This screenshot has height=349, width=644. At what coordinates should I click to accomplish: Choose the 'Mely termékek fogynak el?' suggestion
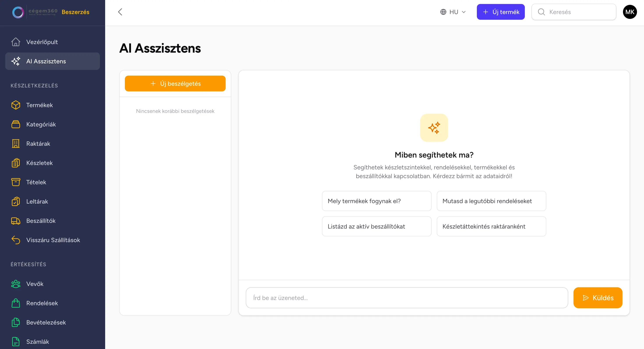pyautogui.click(x=376, y=201)
